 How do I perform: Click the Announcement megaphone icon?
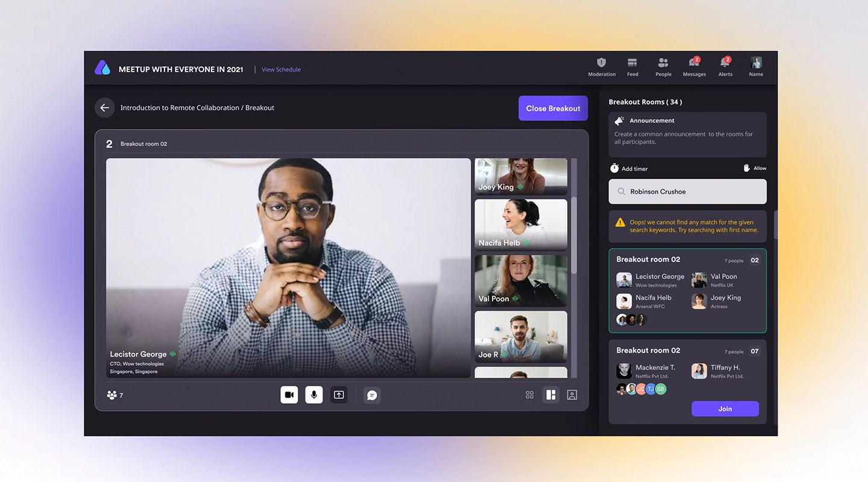(x=619, y=120)
